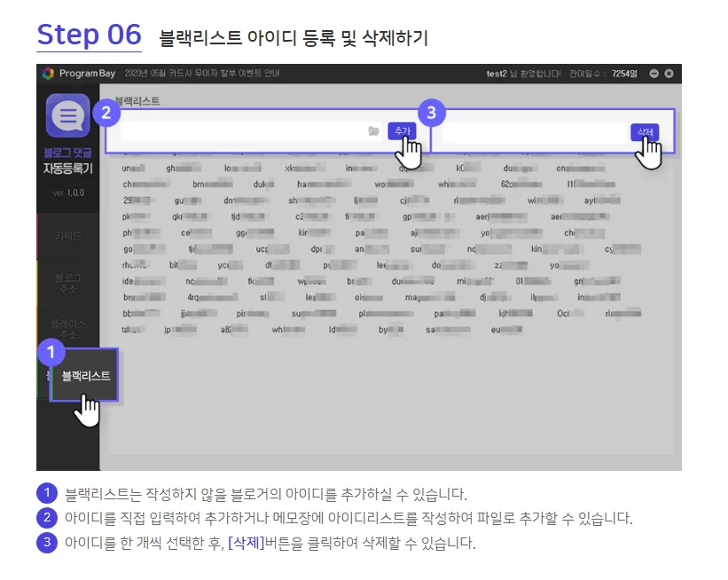
Task: Select blacklist entry starting with 'ma'
Action: pyautogui.click(x=430, y=298)
